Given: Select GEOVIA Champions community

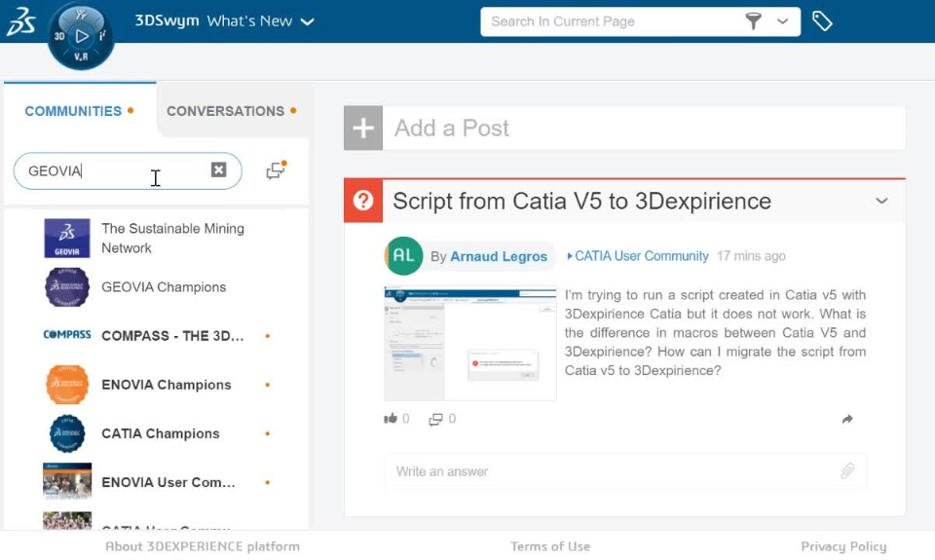Looking at the screenshot, I should pos(163,287).
